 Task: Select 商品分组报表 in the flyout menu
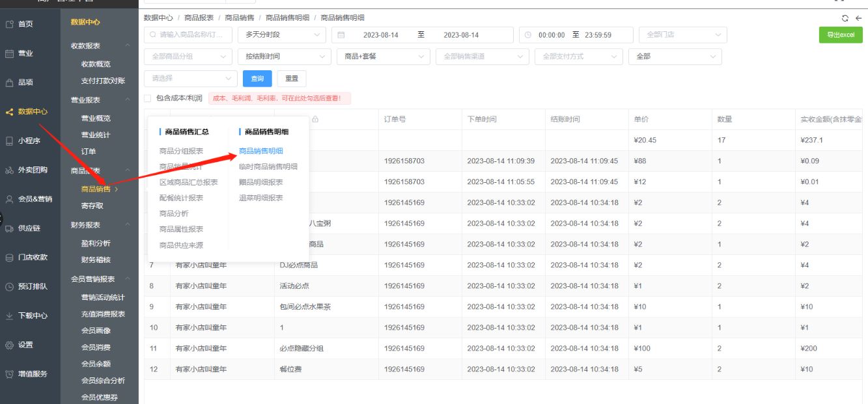(x=182, y=151)
